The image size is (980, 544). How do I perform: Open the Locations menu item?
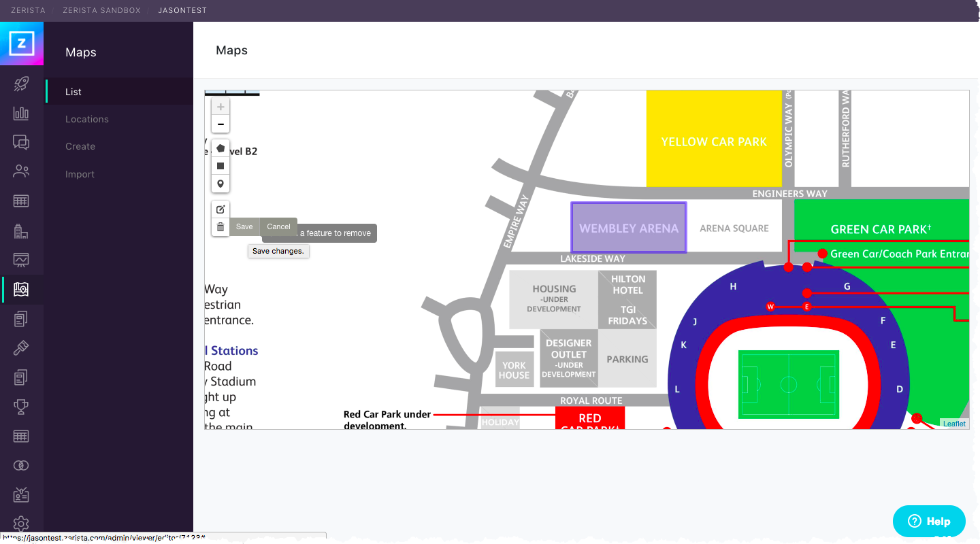(87, 119)
